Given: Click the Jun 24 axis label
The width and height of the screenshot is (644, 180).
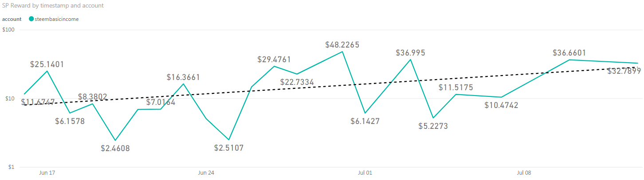Looking at the screenshot, I should click(x=206, y=172).
